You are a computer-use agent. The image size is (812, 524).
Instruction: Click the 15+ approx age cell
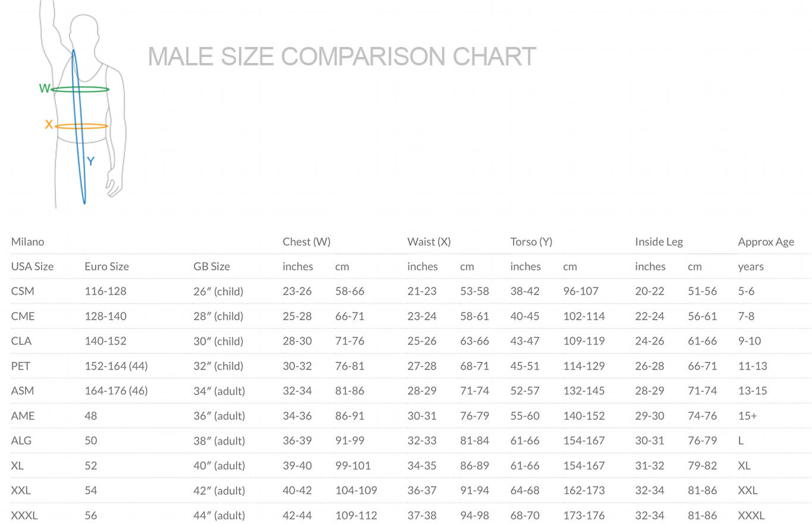point(747,416)
